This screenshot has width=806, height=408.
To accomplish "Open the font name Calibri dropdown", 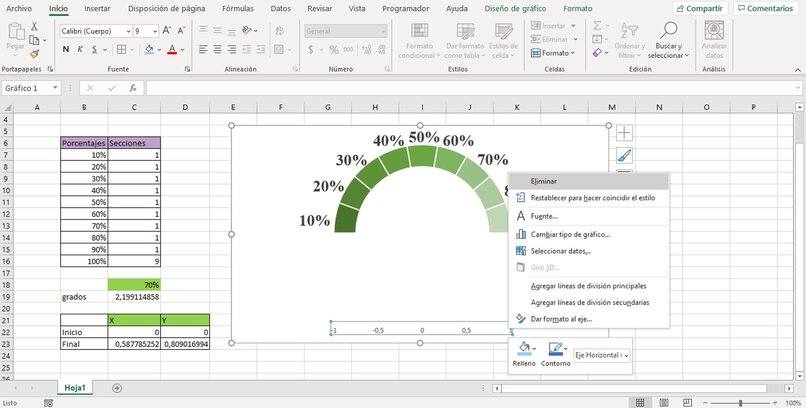I will (x=129, y=31).
